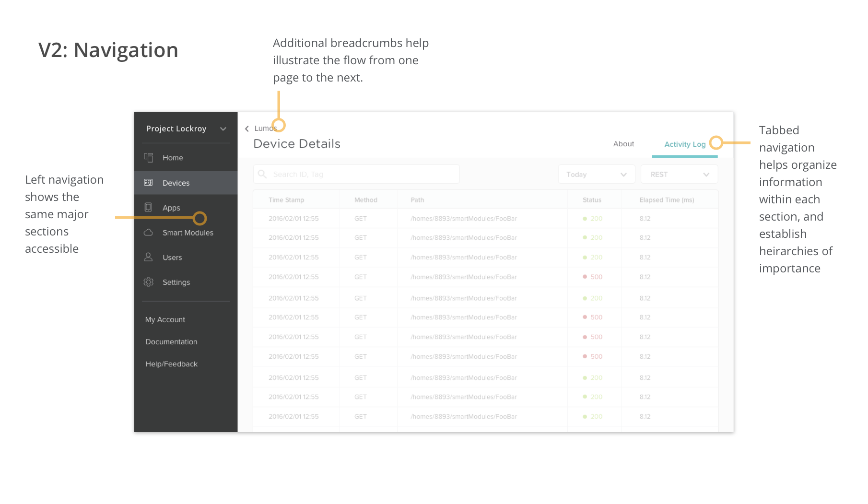
Task: Click the search magnifier icon
Action: (262, 174)
